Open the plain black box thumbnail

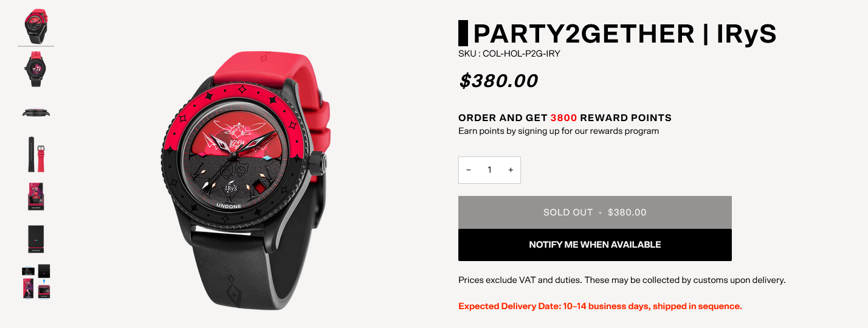pyautogui.click(x=36, y=239)
